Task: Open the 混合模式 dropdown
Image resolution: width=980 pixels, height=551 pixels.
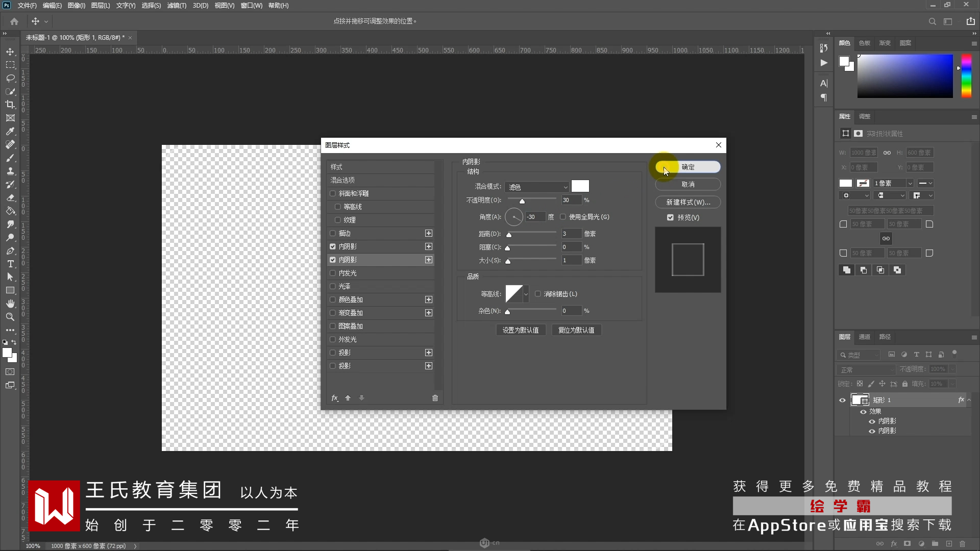Action: click(x=537, y=187)
